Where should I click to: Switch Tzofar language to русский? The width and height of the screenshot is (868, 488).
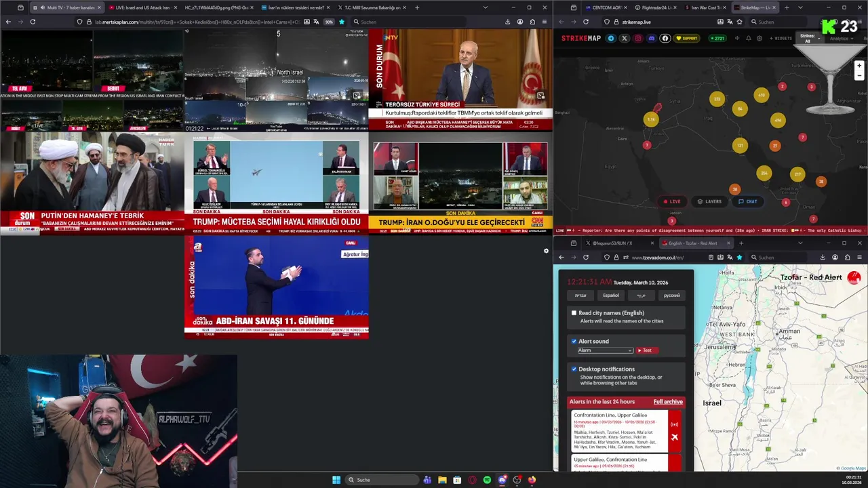[x=671, y=296]
